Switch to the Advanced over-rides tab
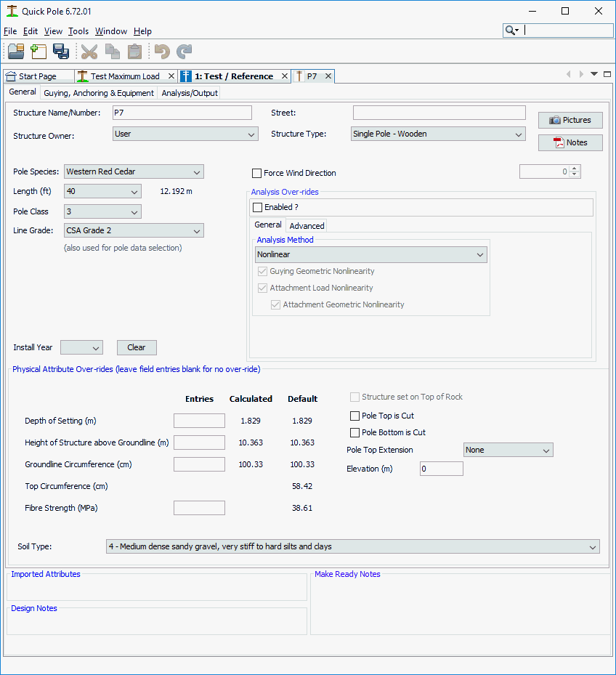Image resolution: width=616 pixels, height=675 pixels. click(307, 226)
